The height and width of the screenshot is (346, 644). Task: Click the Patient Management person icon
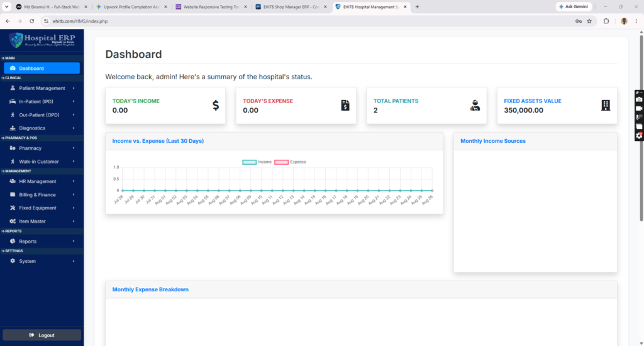pos(13,88)
